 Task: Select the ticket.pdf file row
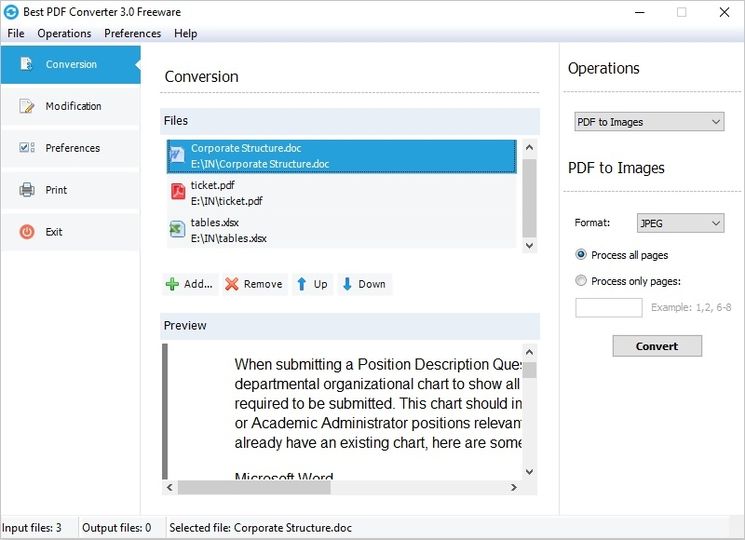click(342, 193)
